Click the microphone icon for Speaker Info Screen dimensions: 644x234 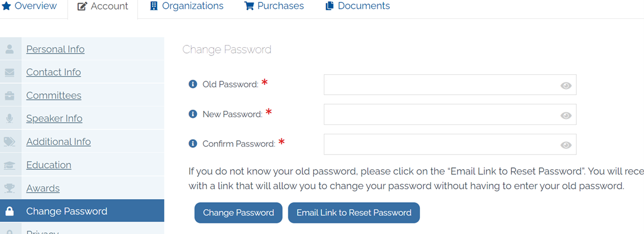[x=9, y=118]
